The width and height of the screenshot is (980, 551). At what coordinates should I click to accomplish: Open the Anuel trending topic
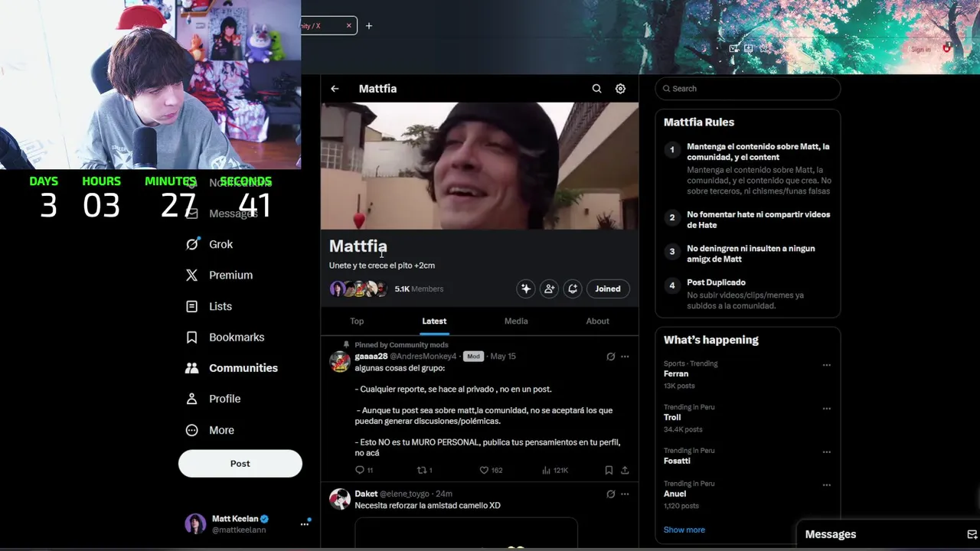tap(675, 494)
